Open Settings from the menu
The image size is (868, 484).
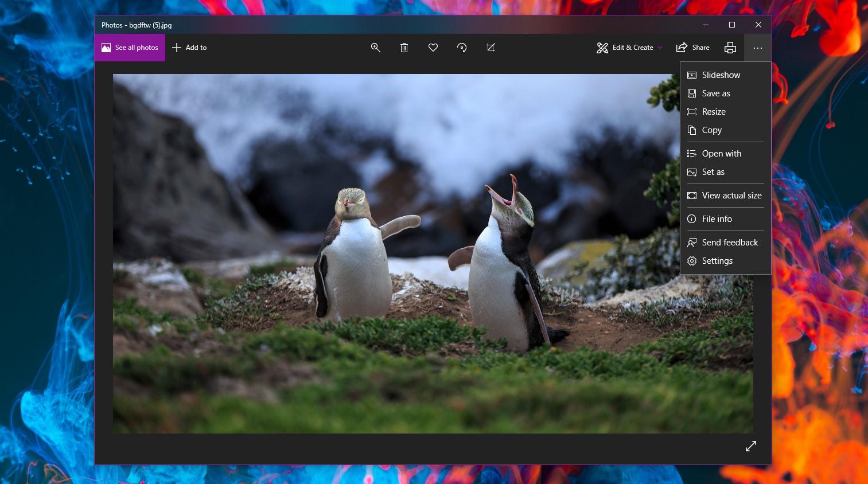pyautogui.click(x=726, y=261)
